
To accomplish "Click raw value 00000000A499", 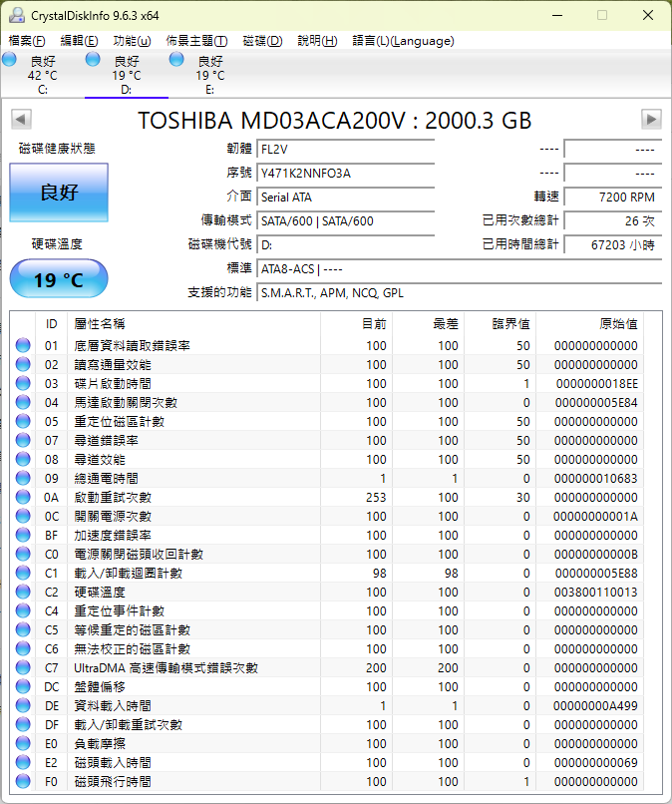I will click(595, 706).
